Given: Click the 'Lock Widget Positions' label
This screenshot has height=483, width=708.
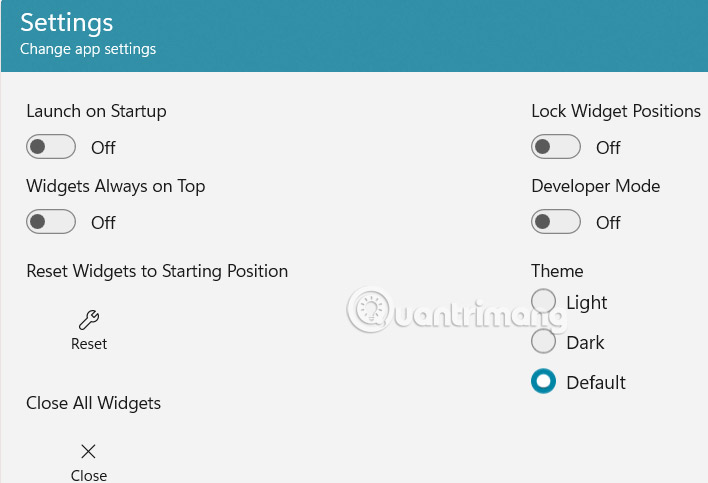Looking at the screenshot, I should coord(616,111).
